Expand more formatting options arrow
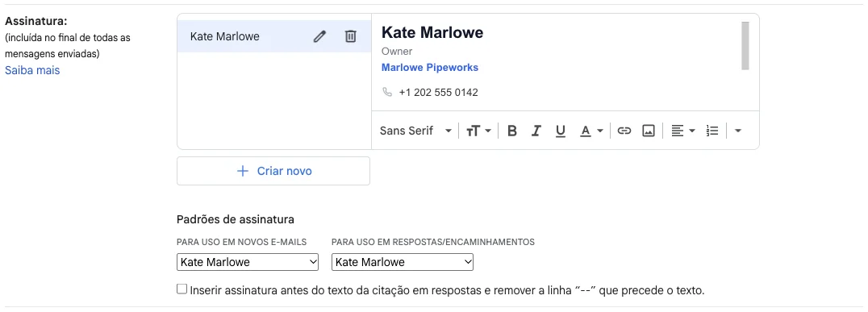Screen dimensions: 868x312 pyautogui.click(x=737, y=131)
